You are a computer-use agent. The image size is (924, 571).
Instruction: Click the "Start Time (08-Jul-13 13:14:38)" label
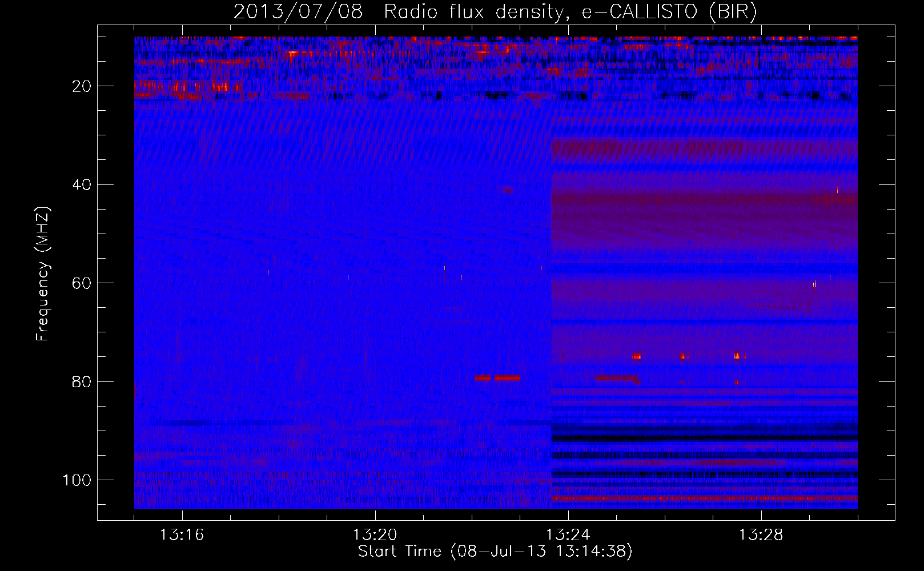tap(495, 552)
